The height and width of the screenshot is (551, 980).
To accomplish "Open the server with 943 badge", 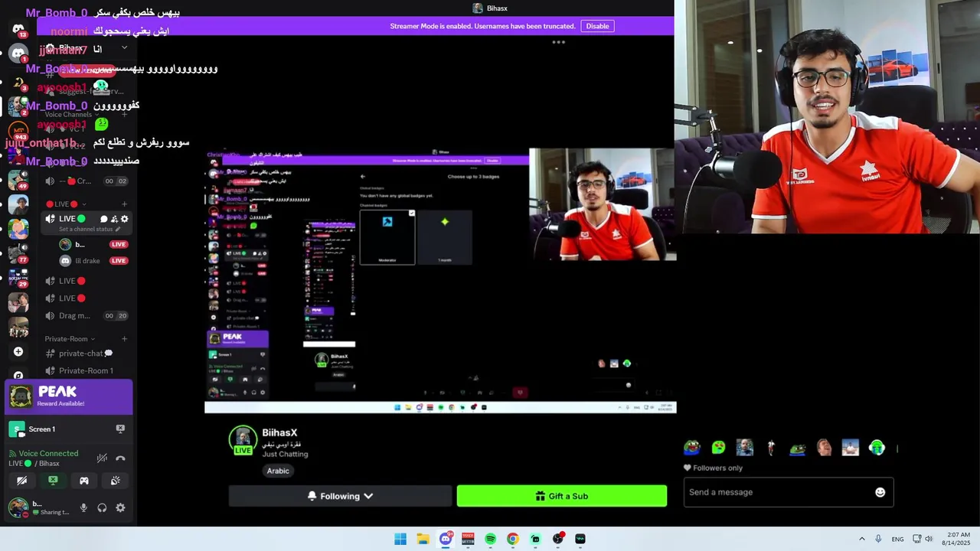I will (18, 132).
